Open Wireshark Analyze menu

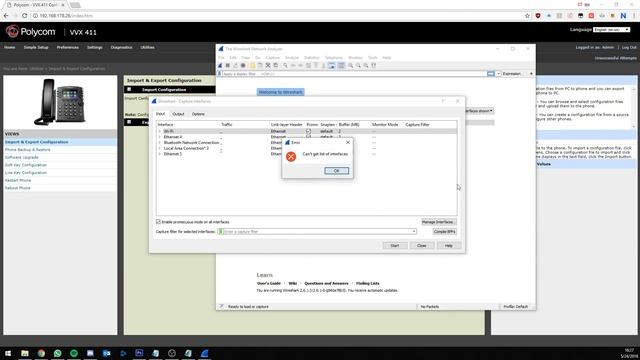coord(292,58)
